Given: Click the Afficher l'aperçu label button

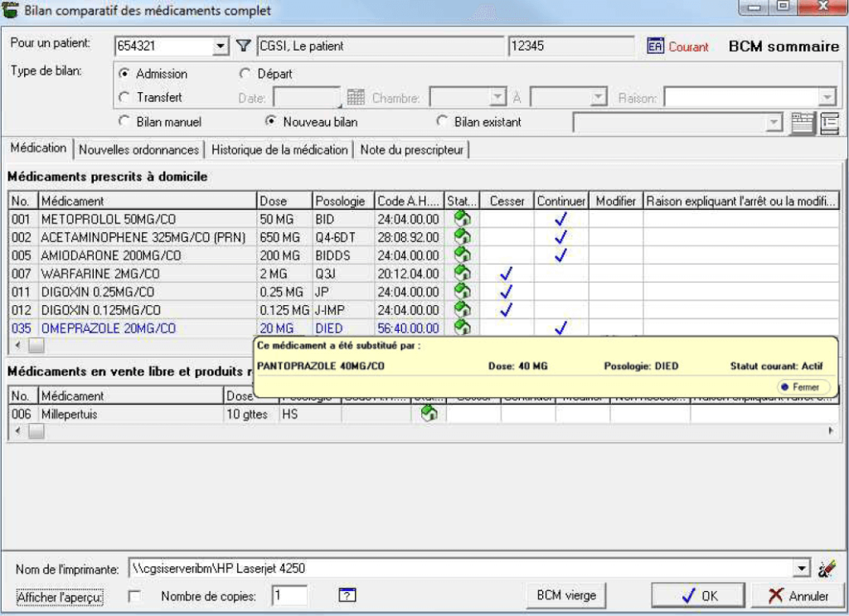Looking at the screenshot, I should point(60,597).
